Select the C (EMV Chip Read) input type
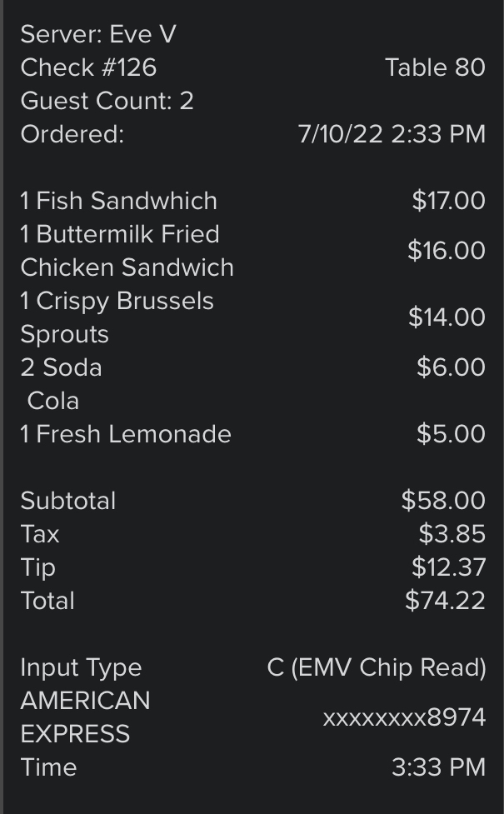Screen dimensions: 504x814 (377, 667)
